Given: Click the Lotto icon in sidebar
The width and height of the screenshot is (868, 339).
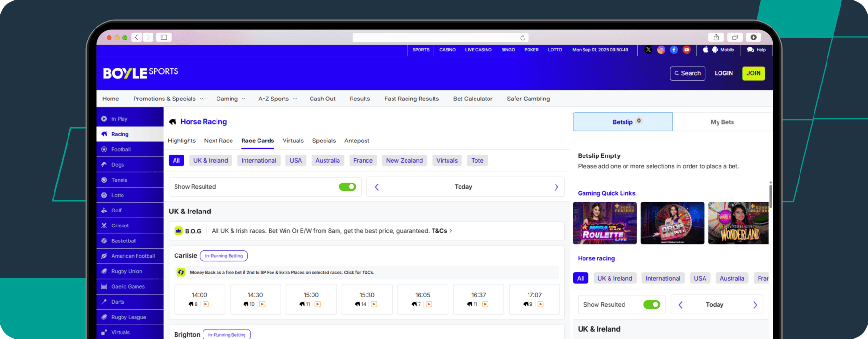Looking at the screenshot, I should tap(104, 195).
